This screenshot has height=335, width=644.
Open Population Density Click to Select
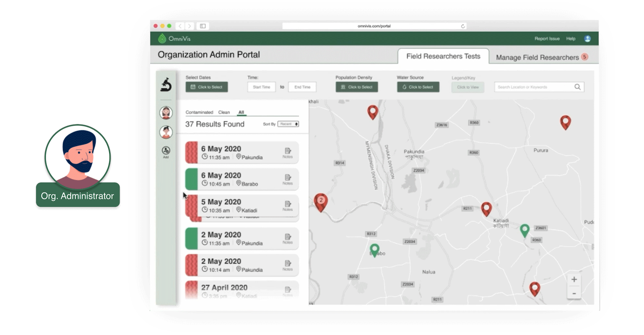click(357, 87)
